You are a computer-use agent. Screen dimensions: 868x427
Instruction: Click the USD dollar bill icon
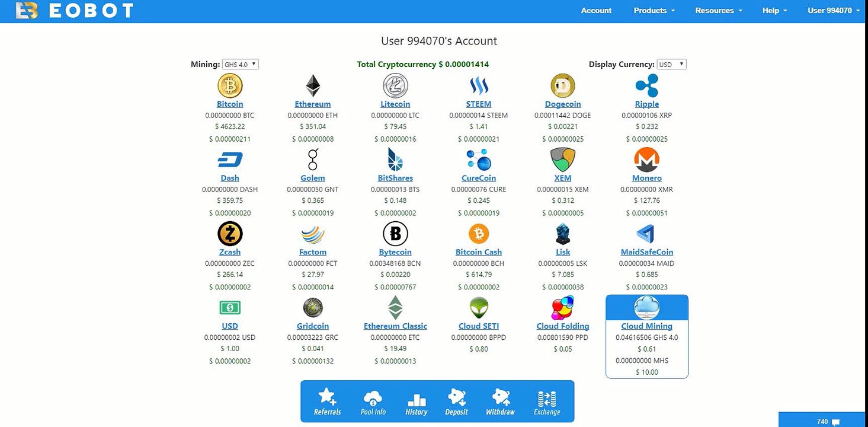pyautogui.click(x=230, y=307)
